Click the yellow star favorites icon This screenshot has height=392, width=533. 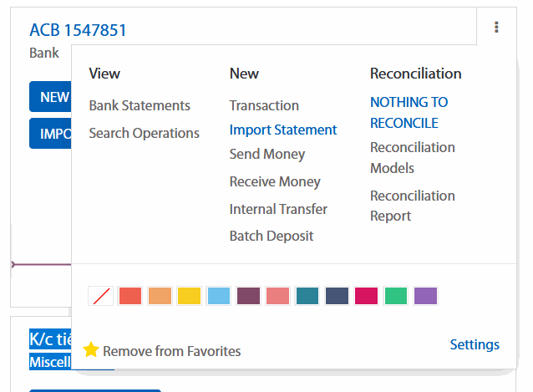[x=91, y=350]
